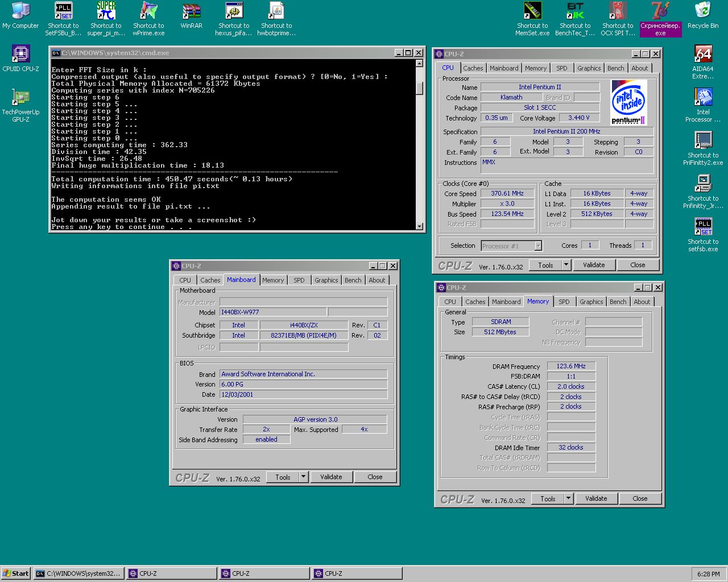728x582 pixels.
Task: Click Close button in Mainboard window
Action: [375, 477]
